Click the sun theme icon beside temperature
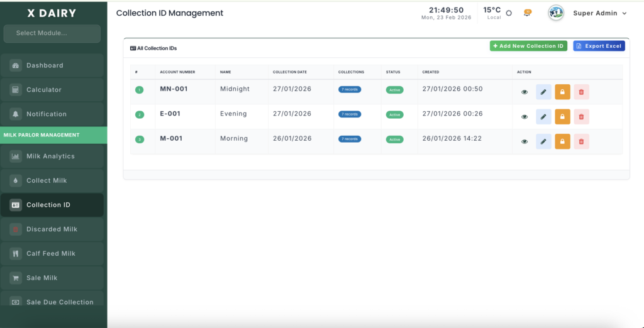 coord(509,13)
